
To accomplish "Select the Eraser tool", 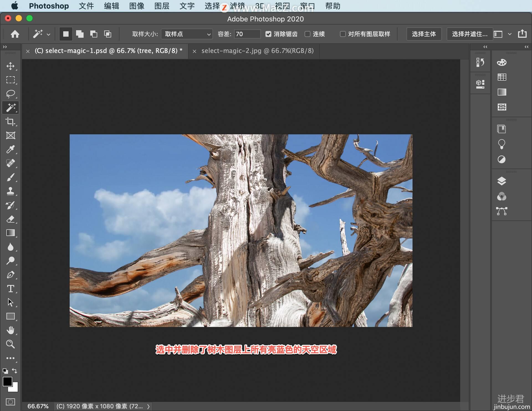I will [x=11, y=219].
